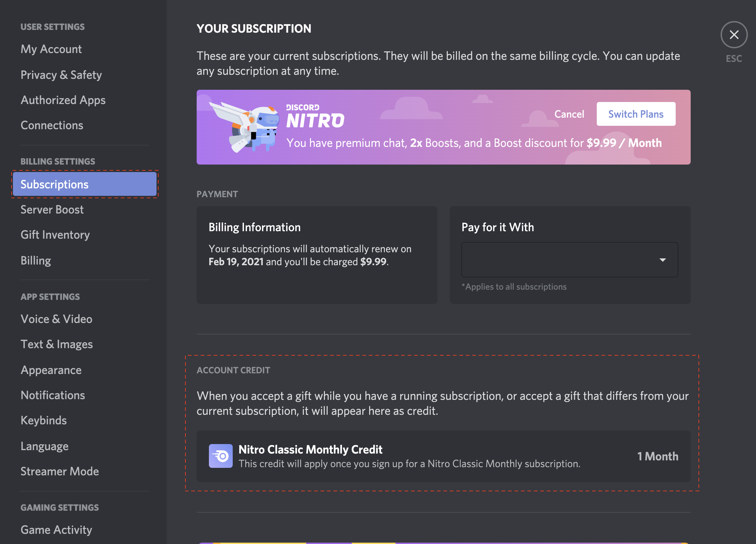Click the Gift Inventory sidebar icon
Image resolution: width=756 pixels, height=544 pixels.
55,234
